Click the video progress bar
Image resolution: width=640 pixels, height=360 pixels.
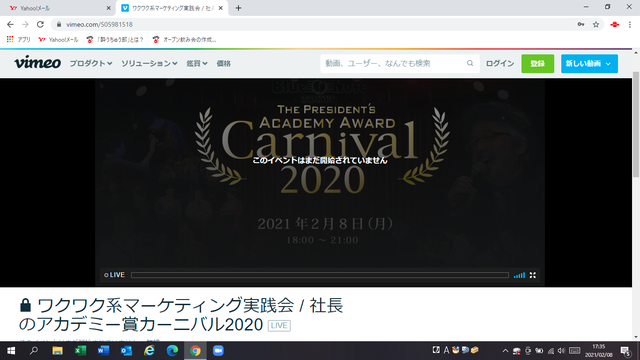pyautogui.click(x=320, y=275)
